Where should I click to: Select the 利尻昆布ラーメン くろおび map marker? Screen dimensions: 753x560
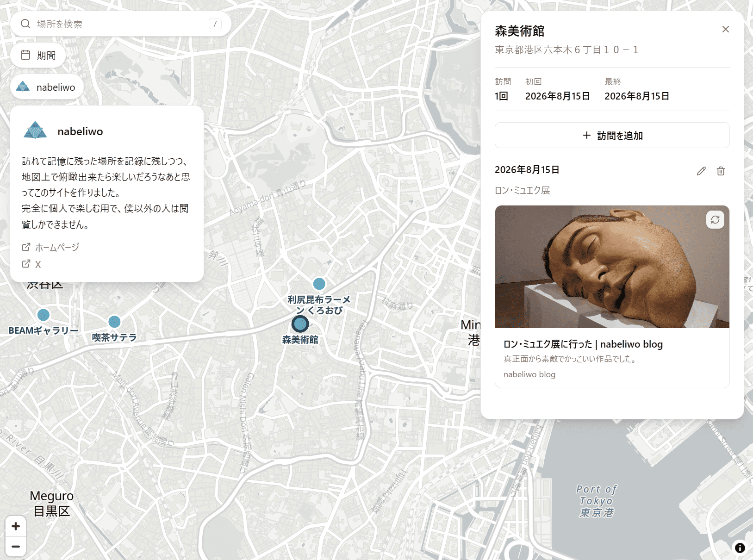click(319, 284)
